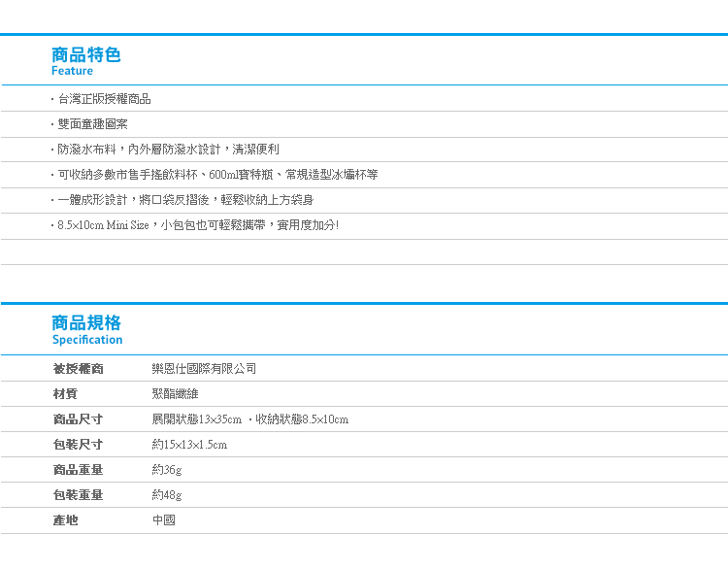728x569 pixels.
Task: Click the 包裝重量 row label
Action: pos(78,495)
